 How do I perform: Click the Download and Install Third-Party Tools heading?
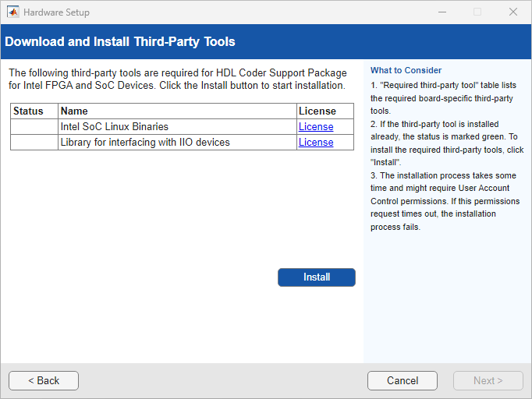pos(120,41)
